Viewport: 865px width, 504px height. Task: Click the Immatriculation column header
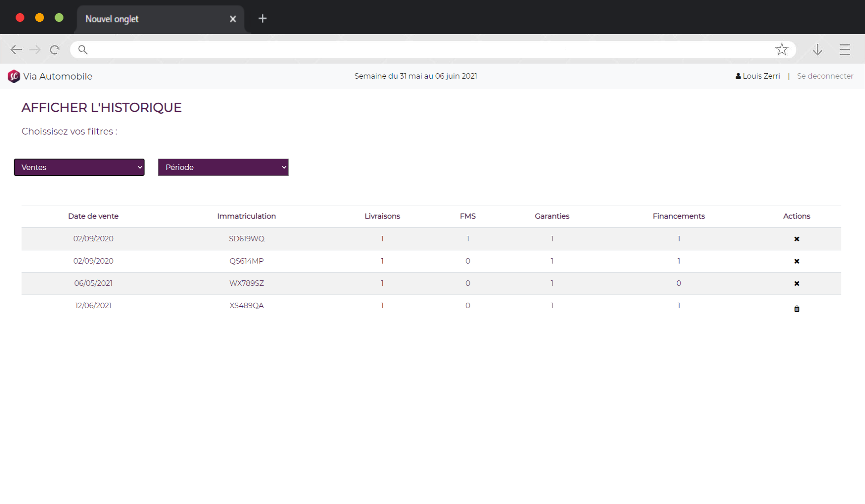click(x=246, y=216)
